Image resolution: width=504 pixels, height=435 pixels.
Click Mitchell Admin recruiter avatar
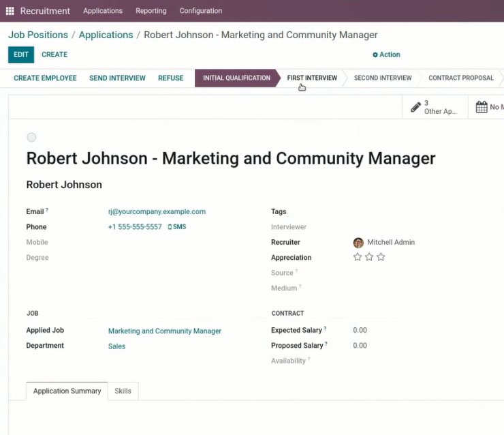coord(358,243)
